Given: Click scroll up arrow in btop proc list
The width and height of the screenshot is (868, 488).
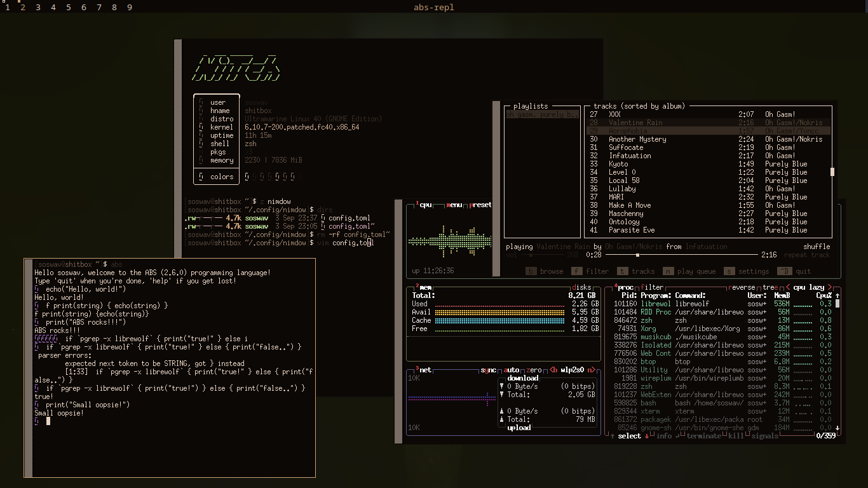Looking at the screenshot, I should click(837, 295).
